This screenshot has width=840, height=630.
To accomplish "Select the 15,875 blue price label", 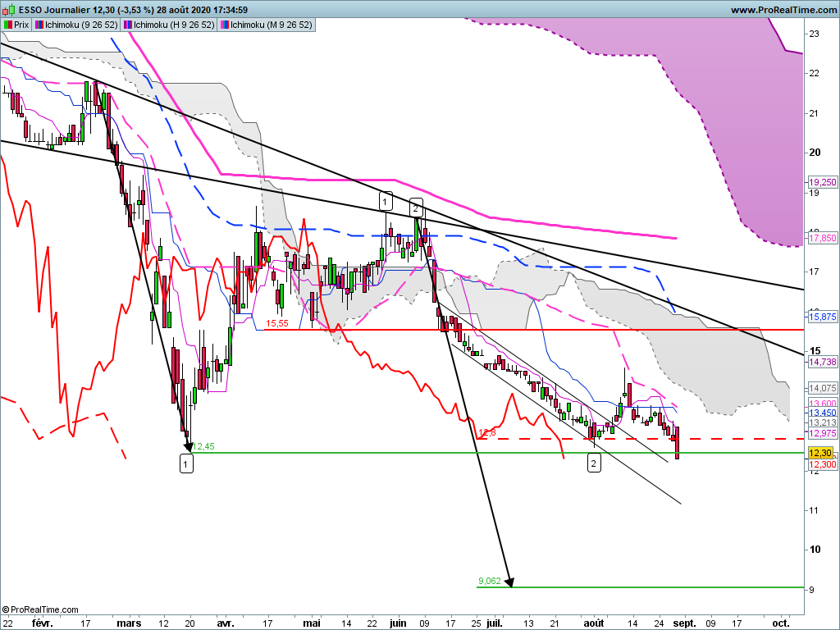I will (822, 317).
